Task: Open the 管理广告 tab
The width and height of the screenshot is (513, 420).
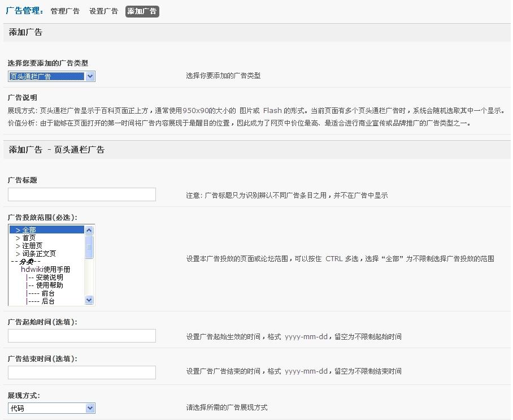Action: tap(65, 11)
